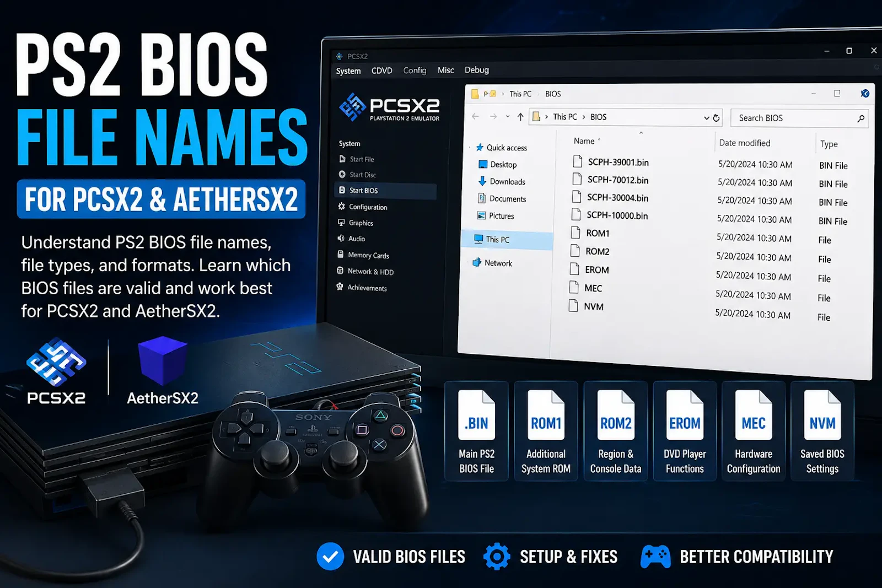
Task: Open the Pictures folder
Action: click(x=495, y=215)
